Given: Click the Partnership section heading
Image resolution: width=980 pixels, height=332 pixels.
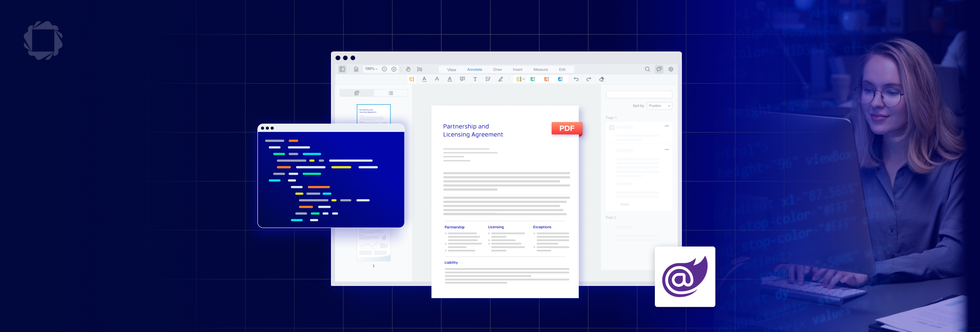Looking at the screenshot, I should tap(455, 227).
